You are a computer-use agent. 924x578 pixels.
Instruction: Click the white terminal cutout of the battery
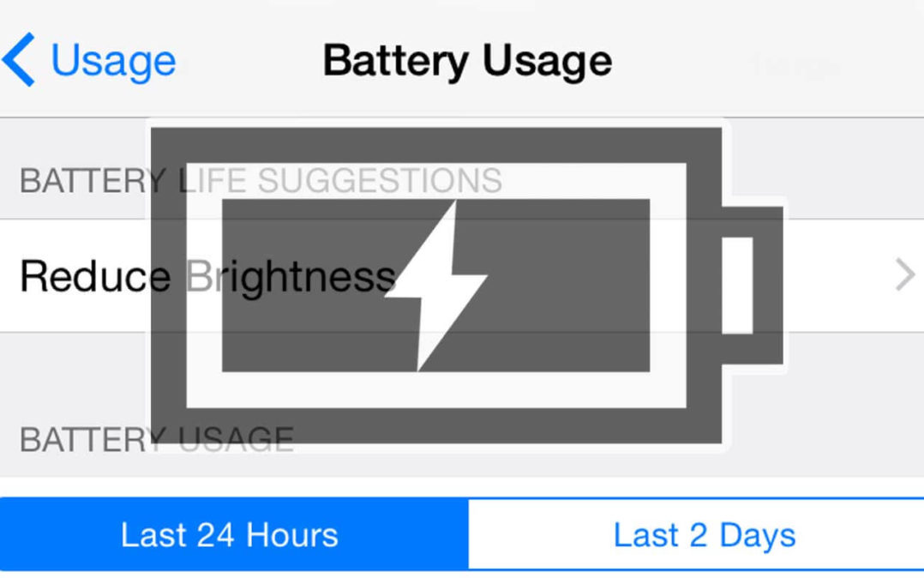coord(737,286)
